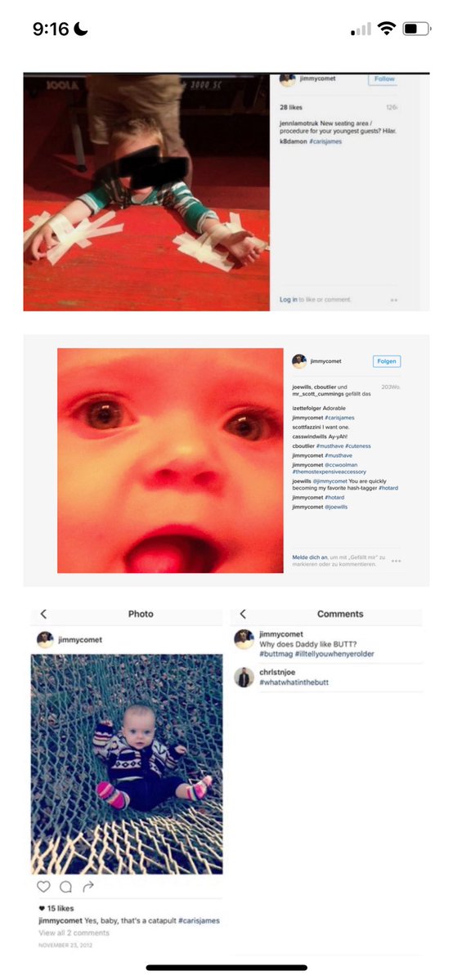The height and width of the screenshot is (980, 453).
Task: Click the Folgen button
Action: [x=387, y=361]
